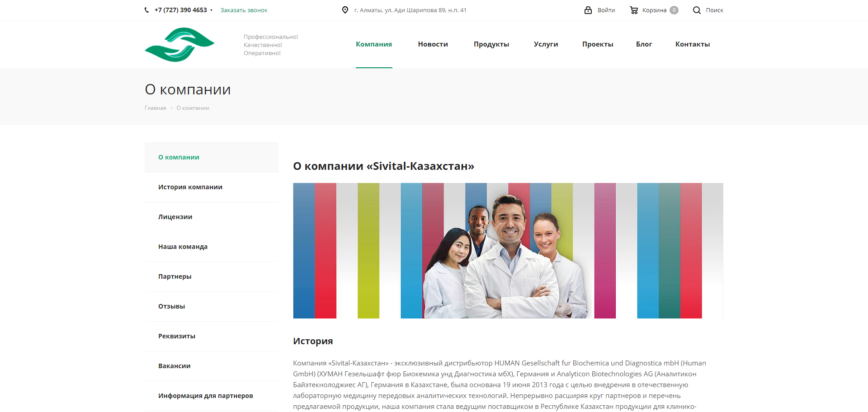Click 'Заказать звонок' callback link

pyautogui.click(x=244, y=10)
